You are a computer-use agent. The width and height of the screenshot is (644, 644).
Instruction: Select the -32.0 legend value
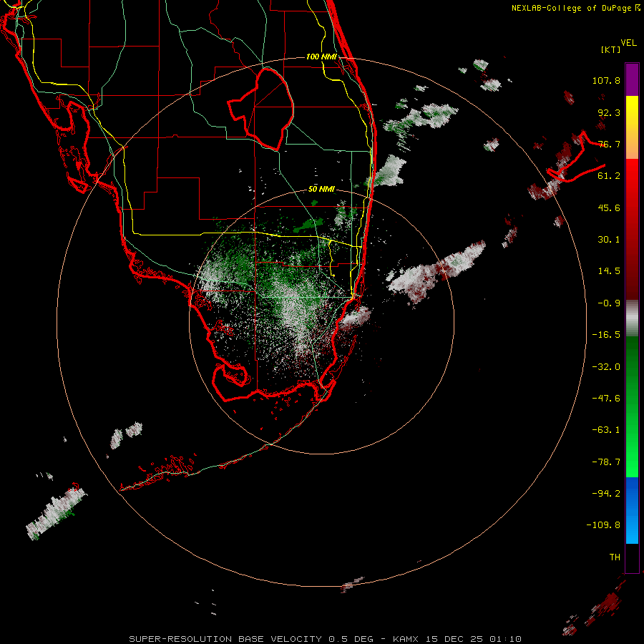tap(606, 367)
